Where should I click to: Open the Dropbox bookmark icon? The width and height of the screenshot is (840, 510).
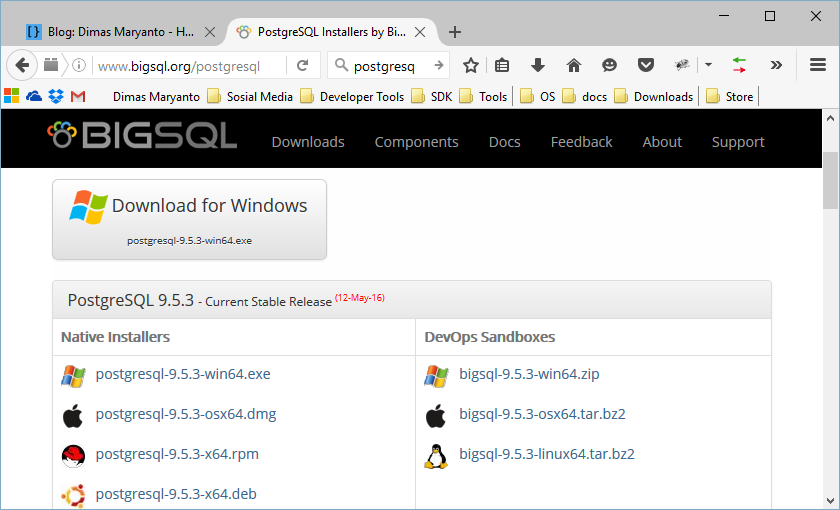56,96
